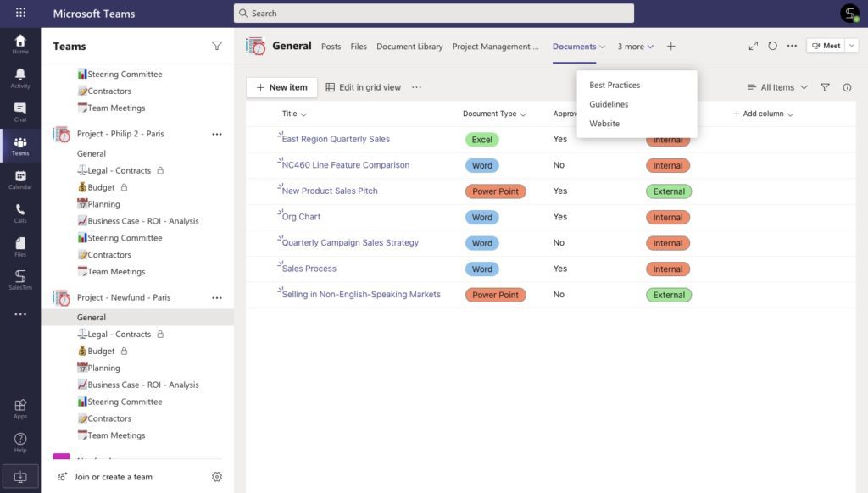Open the Document Library tab
This screenshot has height=493, width=868.
[409, 47]
